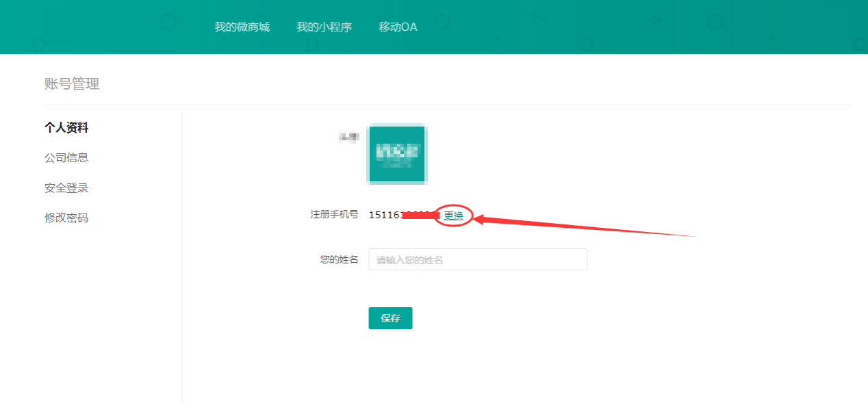Go to 我的小程序 in top navigation

click(324, 27)
